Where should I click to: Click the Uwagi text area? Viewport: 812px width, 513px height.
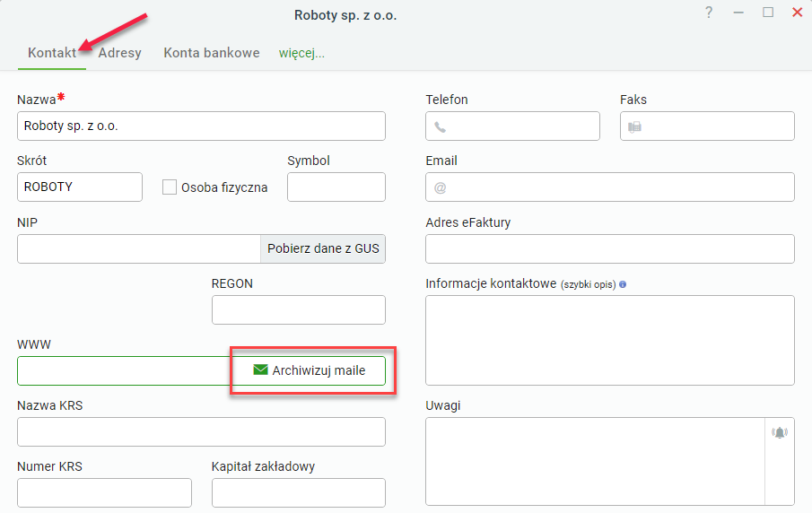point(596,461)
